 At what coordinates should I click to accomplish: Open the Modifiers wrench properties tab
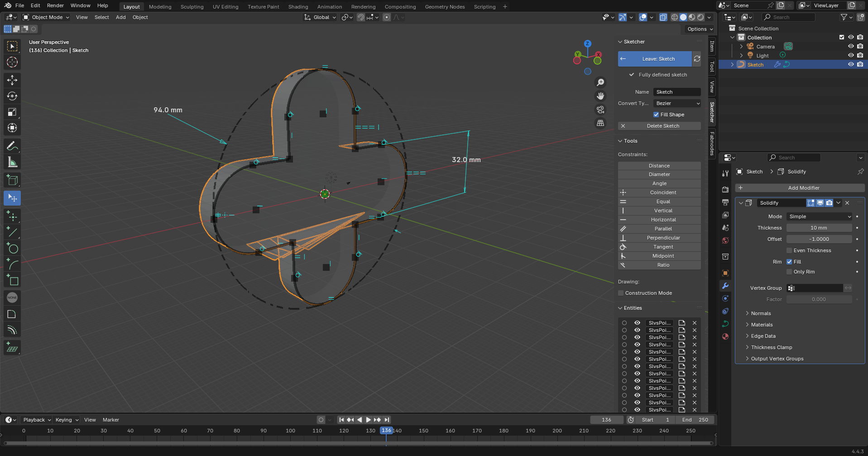point(725,286)
